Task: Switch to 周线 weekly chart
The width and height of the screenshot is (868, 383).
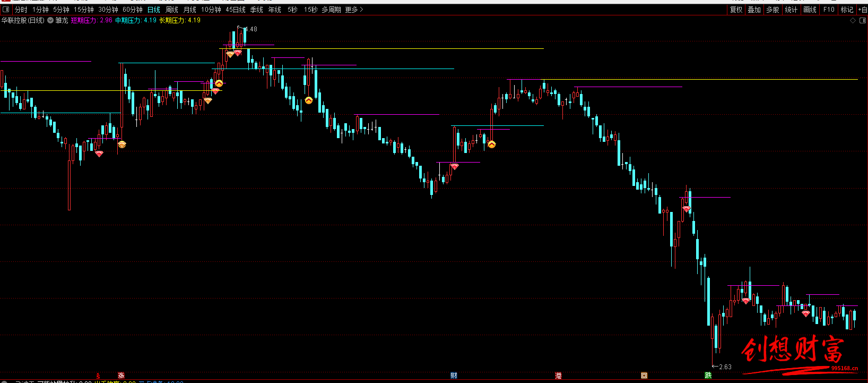Action: tap(172, 10)
